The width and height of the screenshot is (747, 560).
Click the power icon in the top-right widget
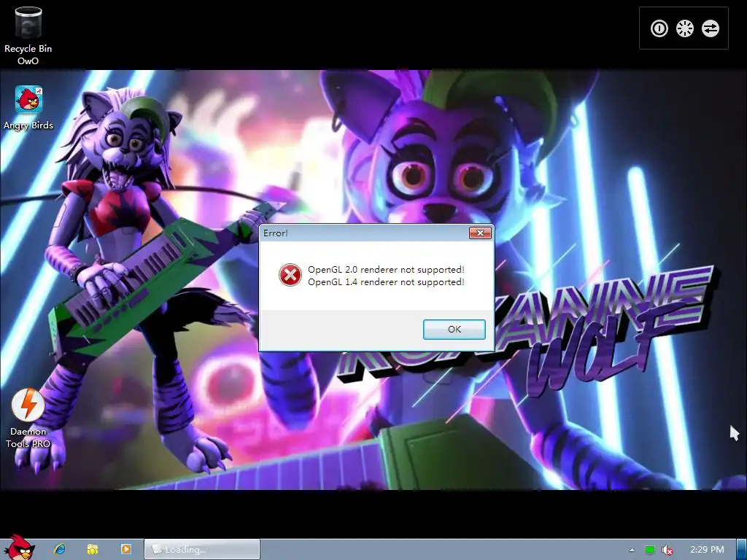(659, 28)
